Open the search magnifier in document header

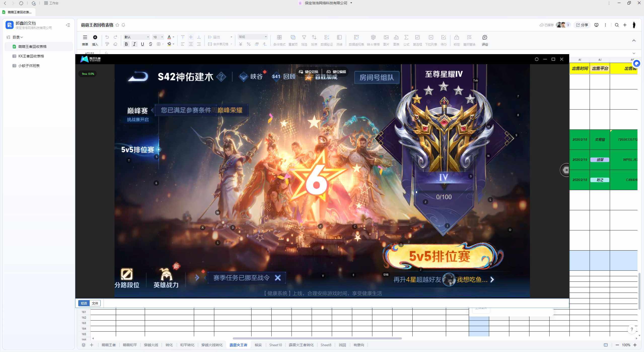[x=617, y=25]
